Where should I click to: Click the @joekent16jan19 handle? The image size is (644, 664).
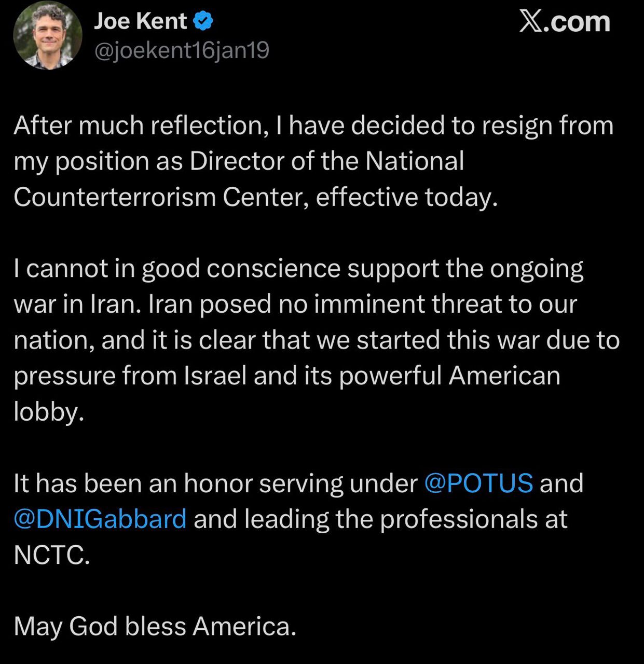pyautogui.click(x=181, y=51)
